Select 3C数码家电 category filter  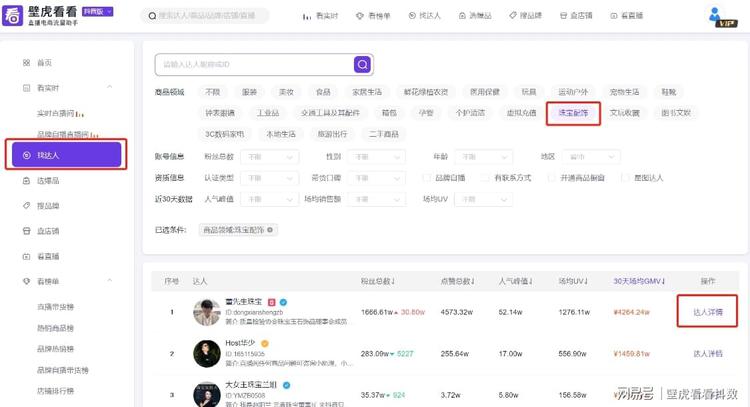(x=224, y=134)
